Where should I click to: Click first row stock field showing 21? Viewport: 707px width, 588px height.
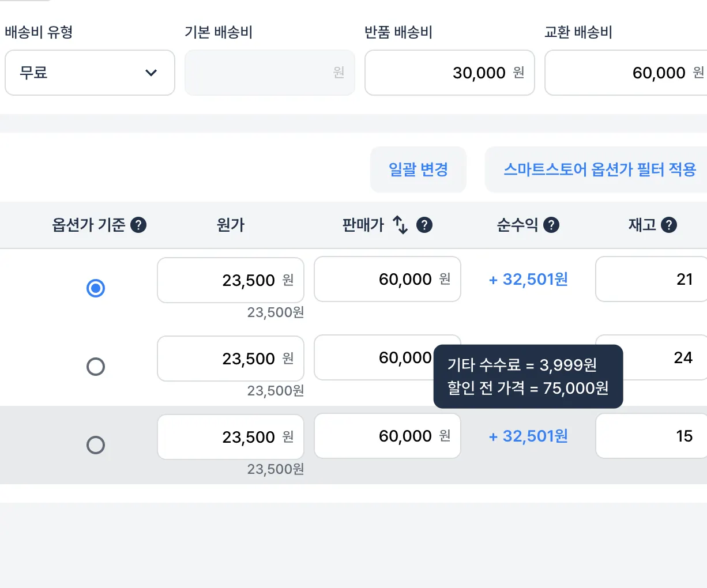click(x=652, y=279)
